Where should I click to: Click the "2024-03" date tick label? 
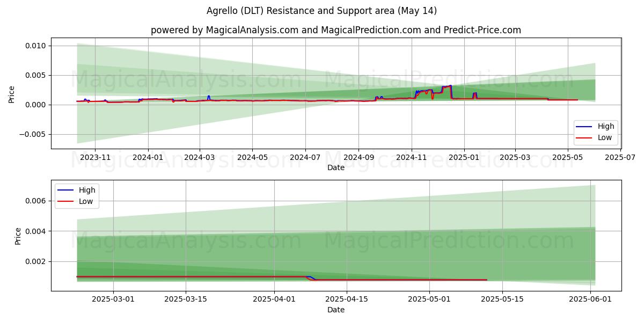200,157
